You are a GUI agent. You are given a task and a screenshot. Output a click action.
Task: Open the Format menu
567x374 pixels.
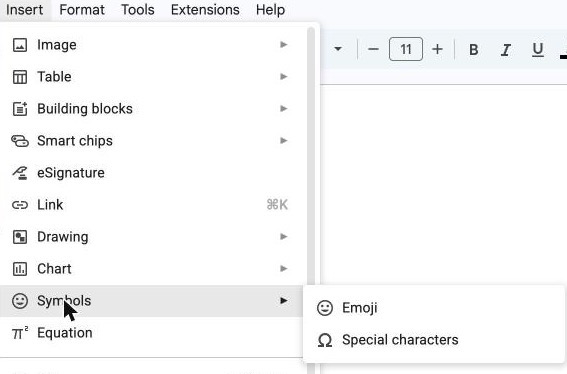point(82,10)
